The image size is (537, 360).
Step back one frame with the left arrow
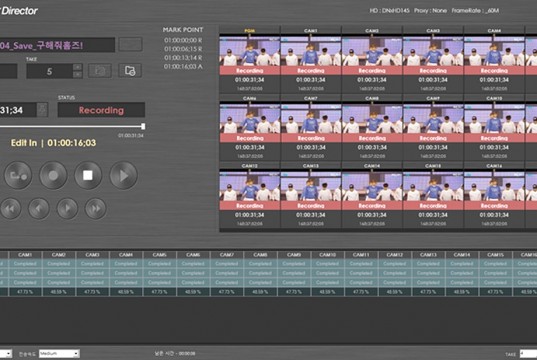pos(39,208)
